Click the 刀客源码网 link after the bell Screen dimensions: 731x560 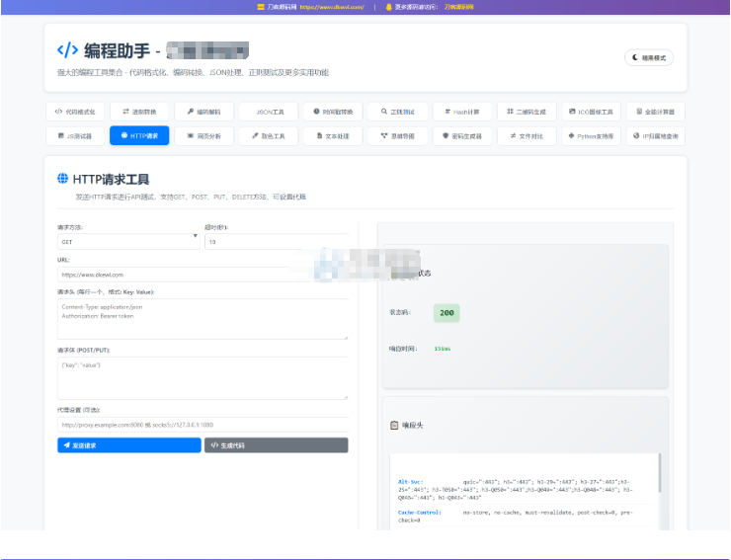coord(458,7)
